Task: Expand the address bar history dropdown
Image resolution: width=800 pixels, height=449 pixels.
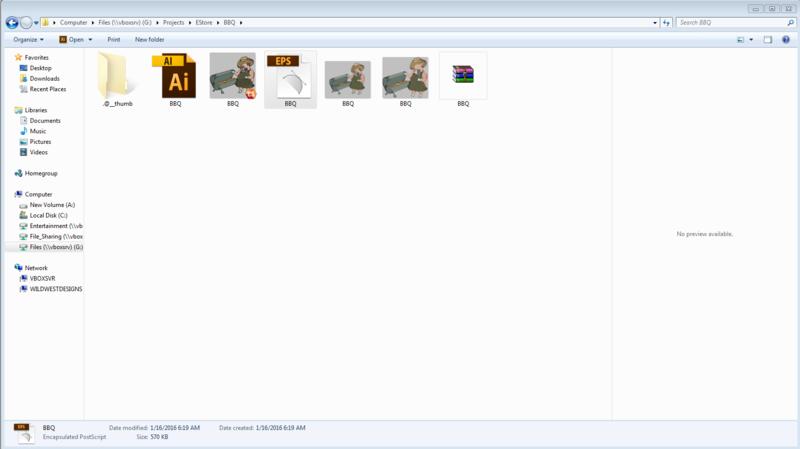Action: (655, 22)
